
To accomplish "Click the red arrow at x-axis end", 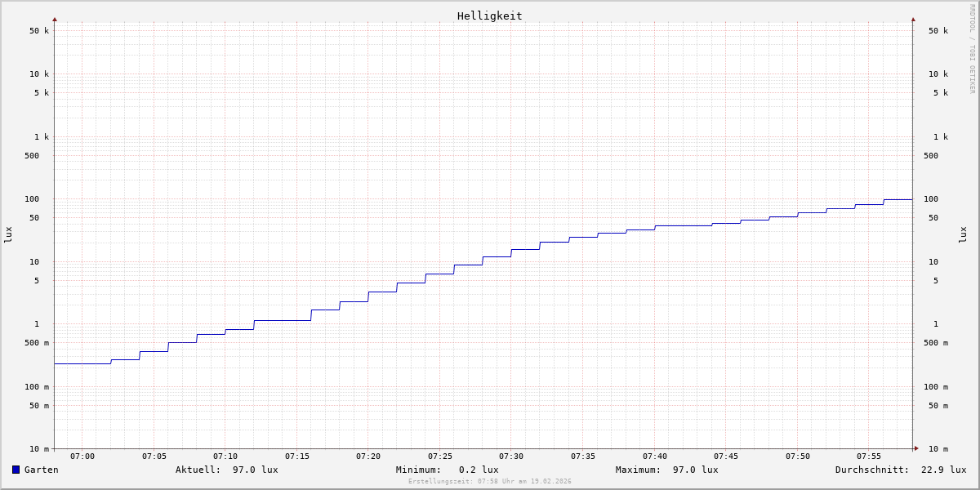I will point(916,448).
